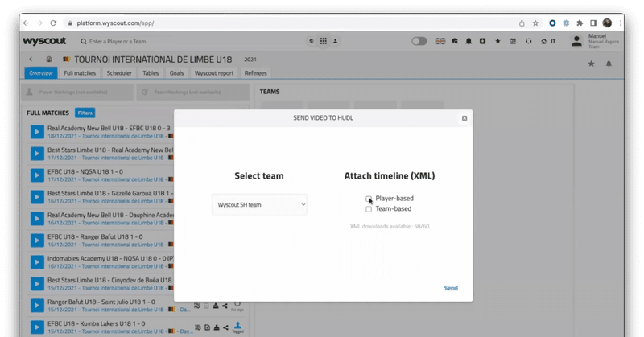This screenshot has width=644, height=337.
Task: Close the Send Video to Hudl dialog
Action: 464,118
